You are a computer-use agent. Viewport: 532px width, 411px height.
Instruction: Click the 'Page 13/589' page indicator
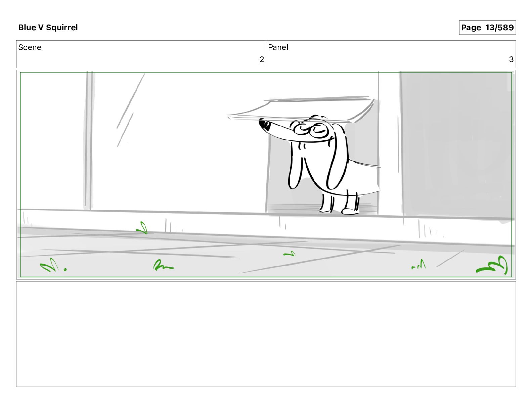pos(487,28)
